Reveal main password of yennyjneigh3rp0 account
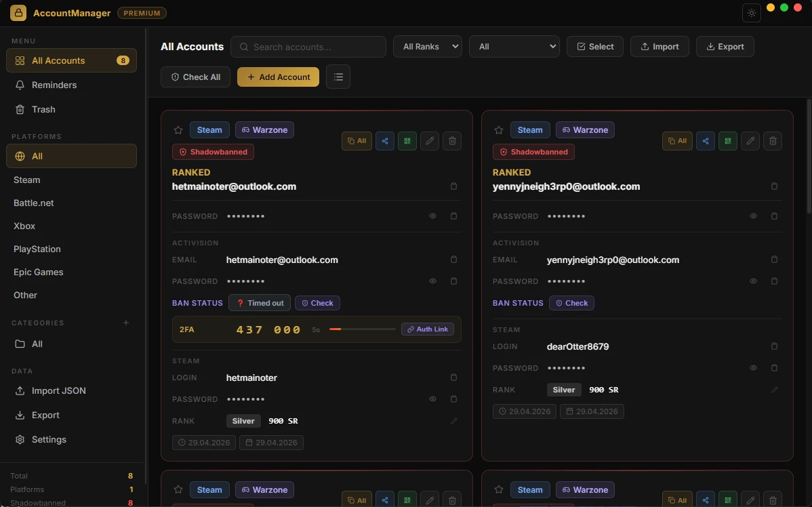The width and height of the screenshot is (812, 507). pos(753,216)
